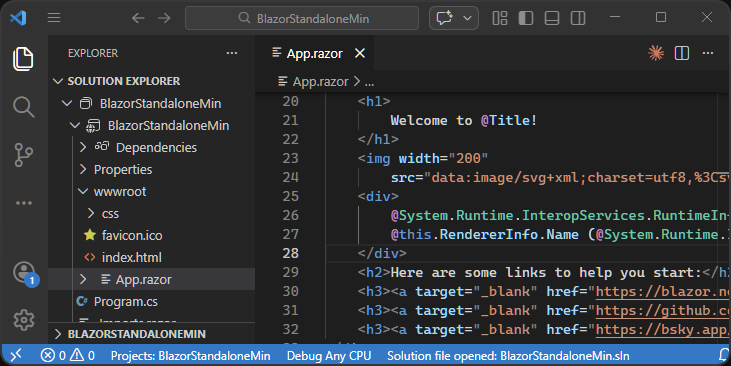The height and width of the screenshot is (366, 731).
Task: Click line number 24 in gutter
Action: click(290, 177)
